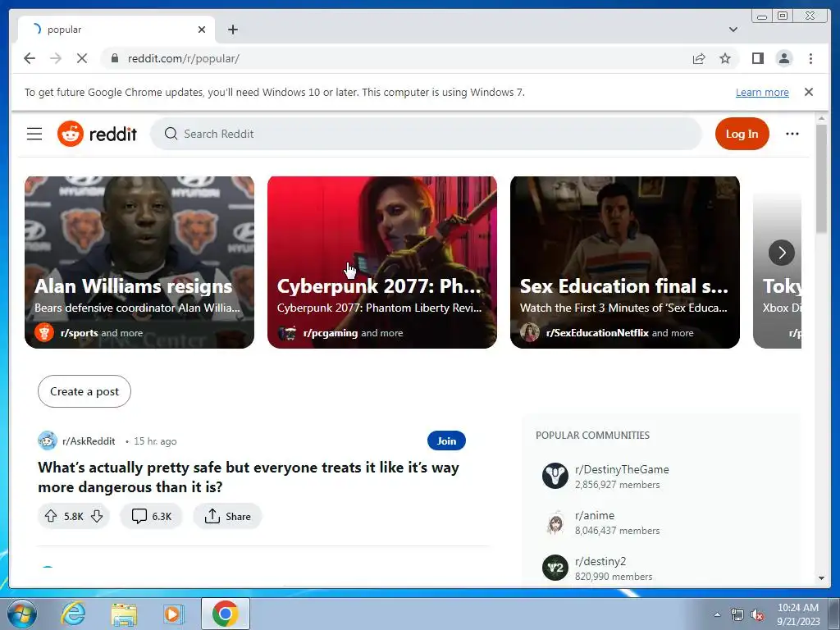Show next trending cards with the right chevron
The image size is (840, 630).
click(782, 253)
